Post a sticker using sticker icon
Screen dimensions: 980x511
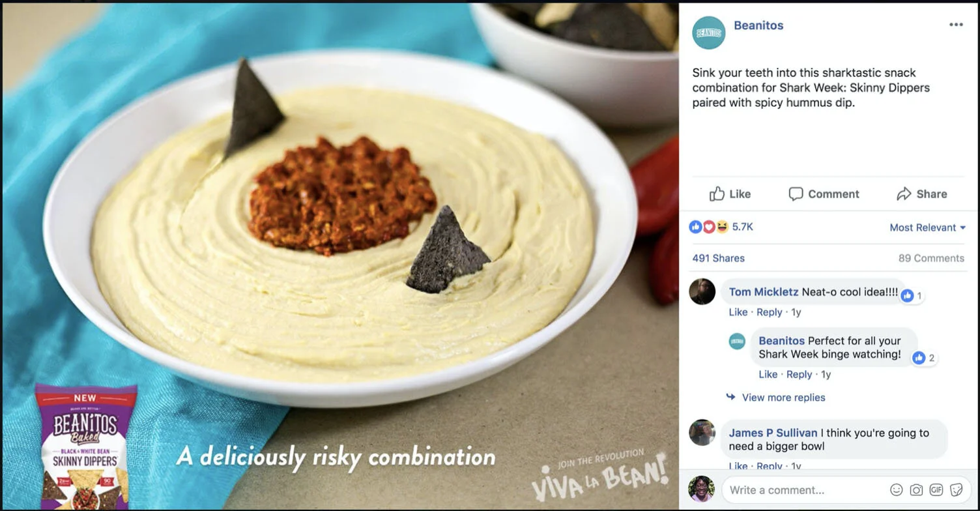[x=956, y=489]
